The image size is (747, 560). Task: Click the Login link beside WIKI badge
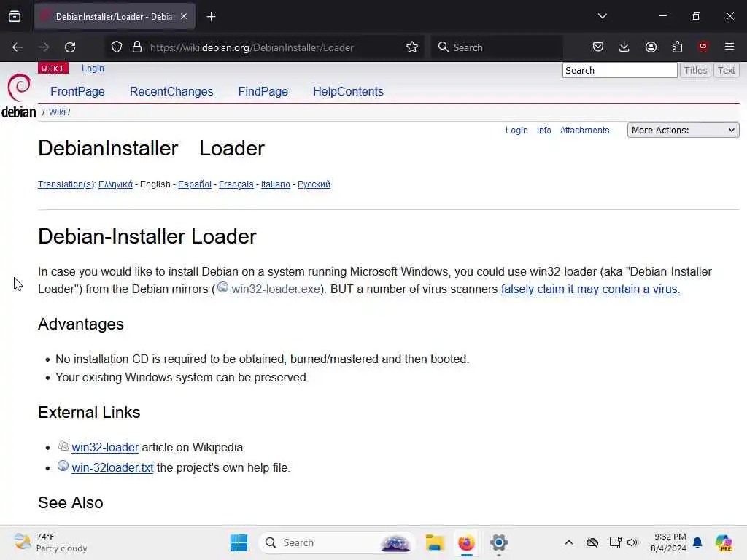[x=93, y=68]
